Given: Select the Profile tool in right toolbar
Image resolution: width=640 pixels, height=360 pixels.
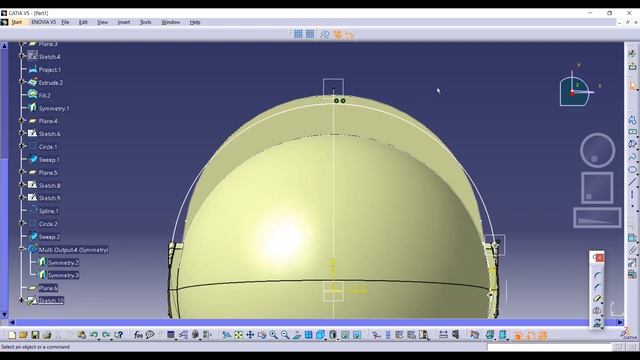Looking at the screenshot, I should coord(632,120).
